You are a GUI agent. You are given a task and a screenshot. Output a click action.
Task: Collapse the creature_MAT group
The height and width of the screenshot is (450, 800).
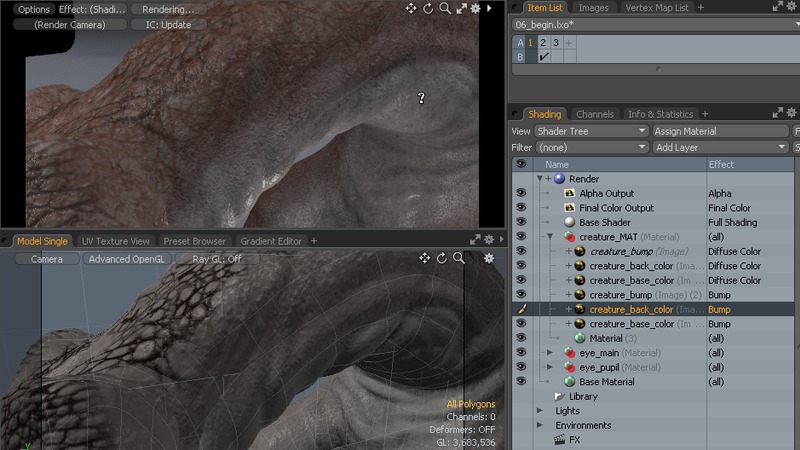click(x=550, y=237)
